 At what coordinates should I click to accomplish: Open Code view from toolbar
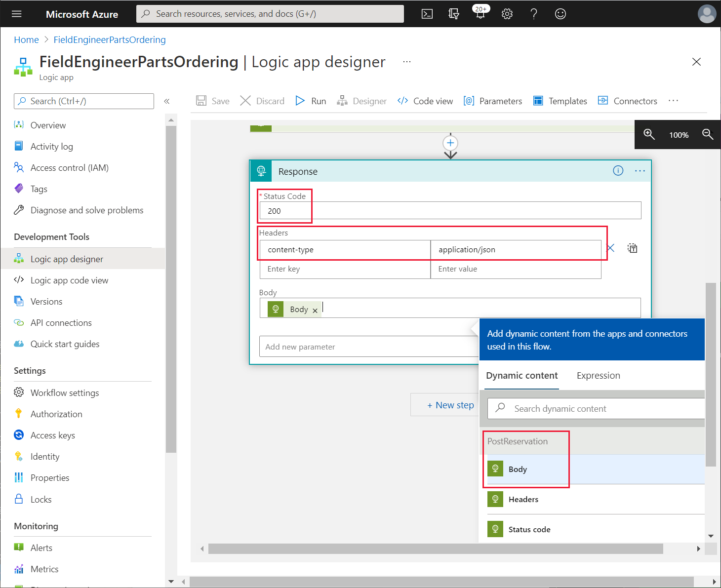pos(425,101)
